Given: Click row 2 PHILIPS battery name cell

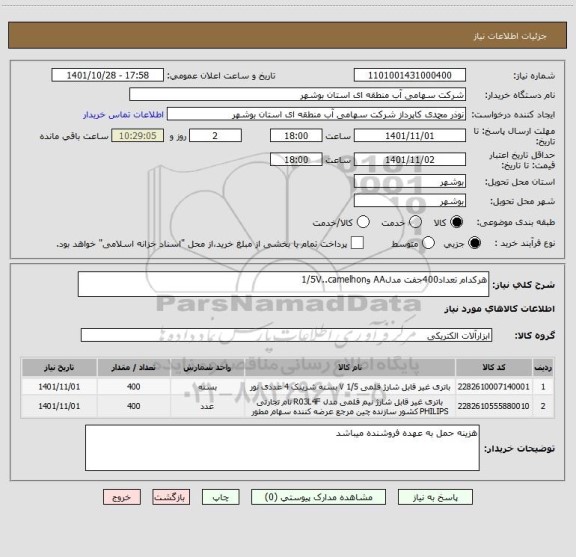Looking at the screenshot, I should 350,406.
